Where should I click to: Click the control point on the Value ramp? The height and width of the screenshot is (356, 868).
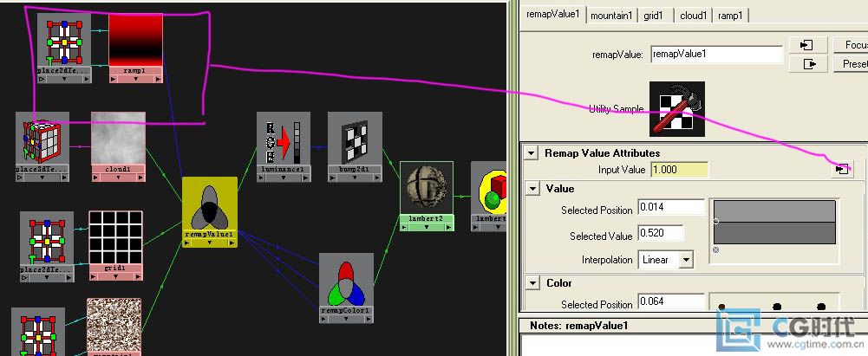click(x=715, y=221)
